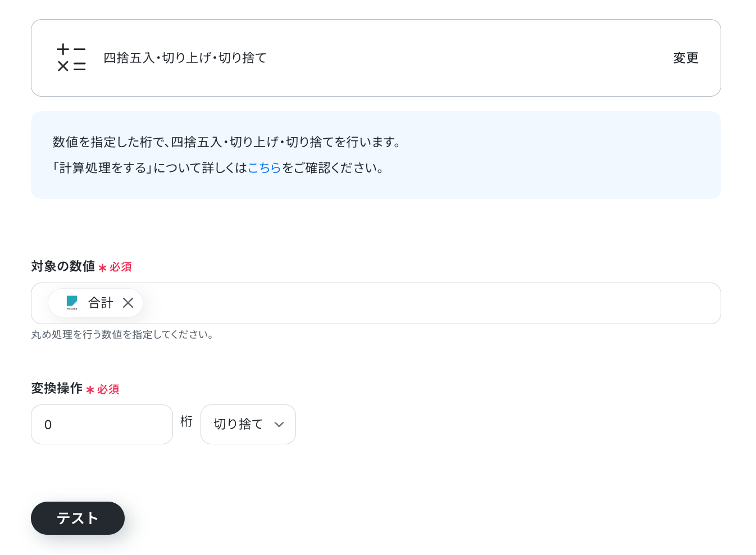Click the digits field containing 0

[x=102, y=424]
